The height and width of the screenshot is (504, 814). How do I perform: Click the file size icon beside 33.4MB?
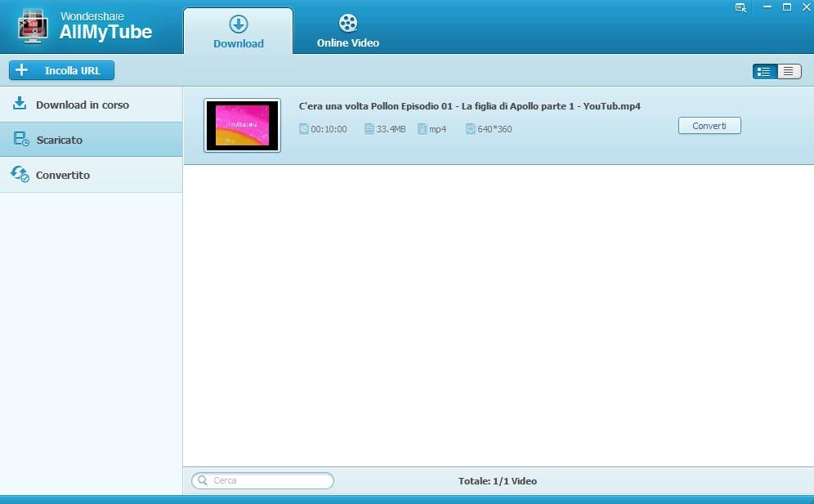(x=369, y=129)
